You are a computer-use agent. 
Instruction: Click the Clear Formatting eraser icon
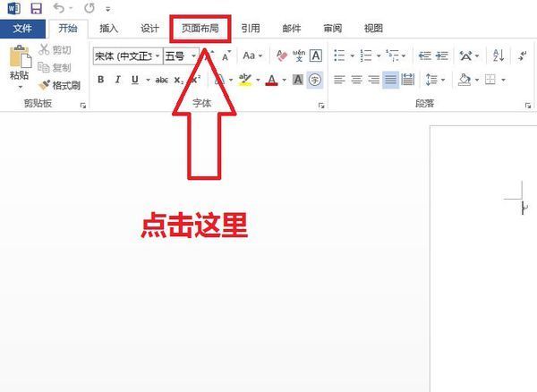[x=282, y=55]
